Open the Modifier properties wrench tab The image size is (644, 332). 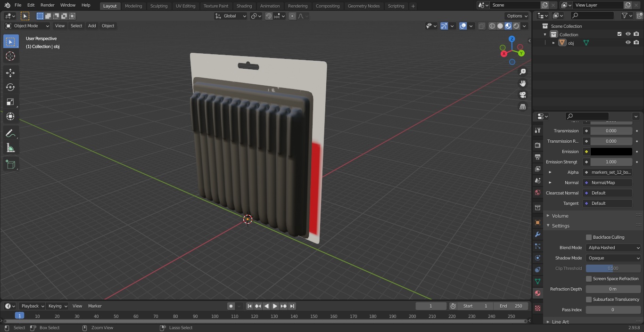537,234
